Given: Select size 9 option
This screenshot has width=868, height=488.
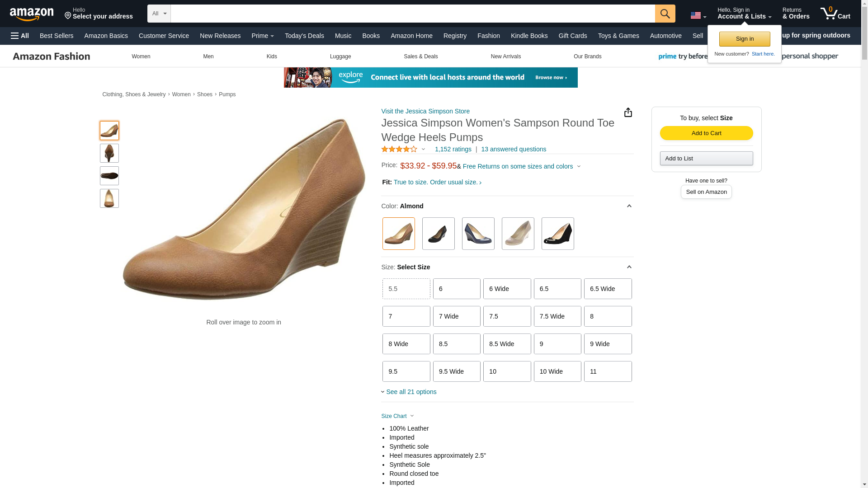Looking at the screenshot, I should pos(557,344).
